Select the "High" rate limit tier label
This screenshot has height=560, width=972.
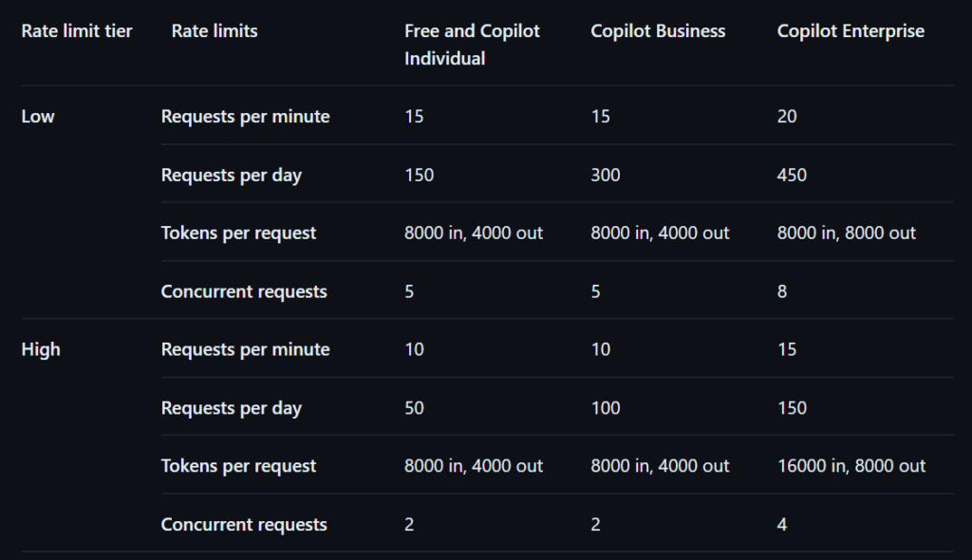(41, 349)
